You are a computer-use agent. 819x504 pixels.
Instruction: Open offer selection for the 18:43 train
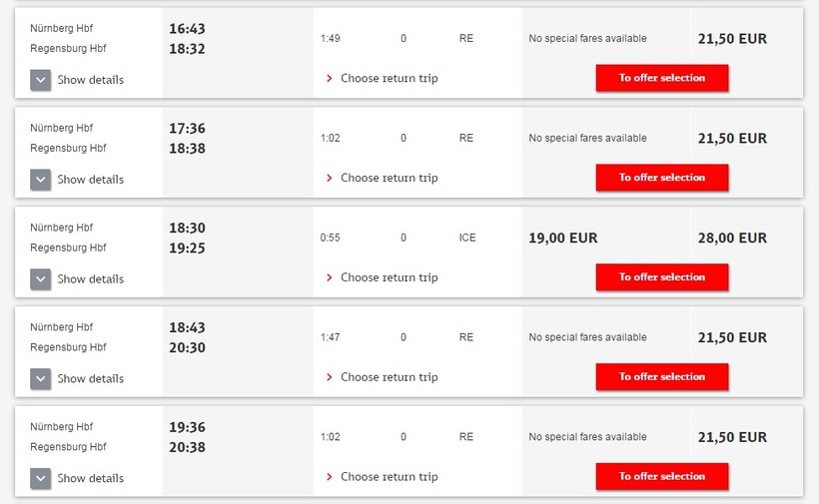coord(662,377)
